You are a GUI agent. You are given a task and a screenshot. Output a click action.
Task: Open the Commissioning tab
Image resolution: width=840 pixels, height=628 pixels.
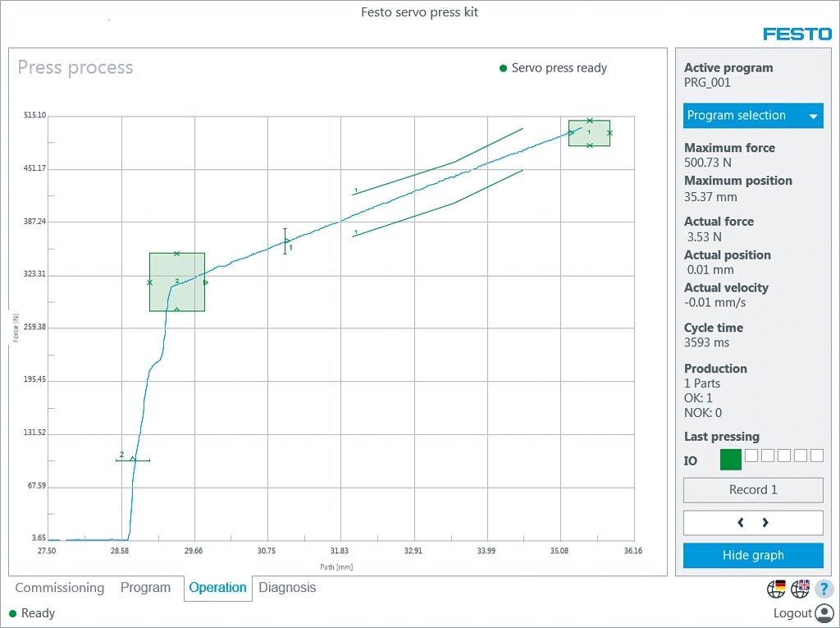click(59, 588)
